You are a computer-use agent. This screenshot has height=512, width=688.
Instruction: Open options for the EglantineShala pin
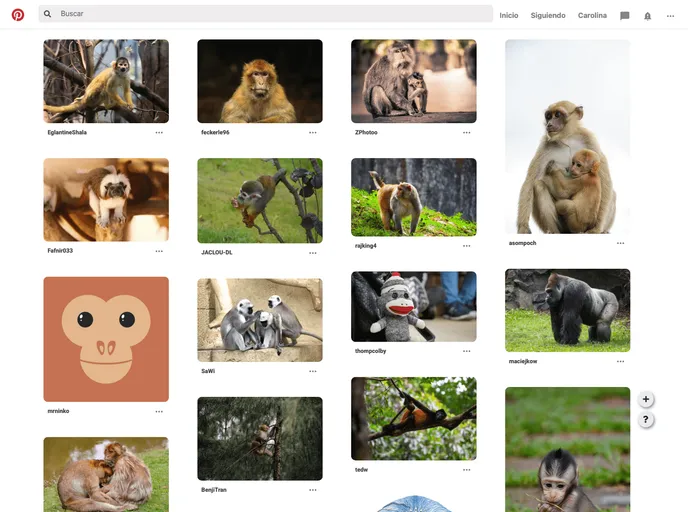tap(159, 132)
